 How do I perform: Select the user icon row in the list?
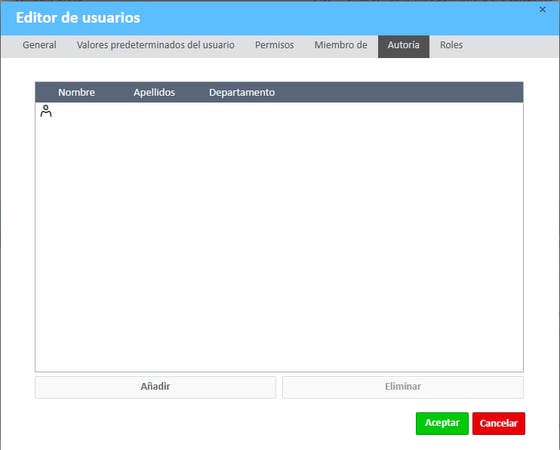pyautogui.click(x=279, y=111)
